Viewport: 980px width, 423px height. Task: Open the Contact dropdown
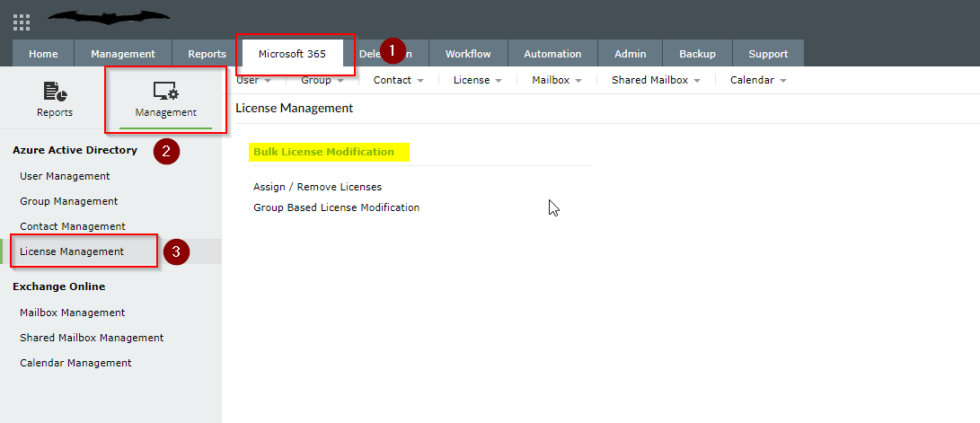tap(398, 80)
